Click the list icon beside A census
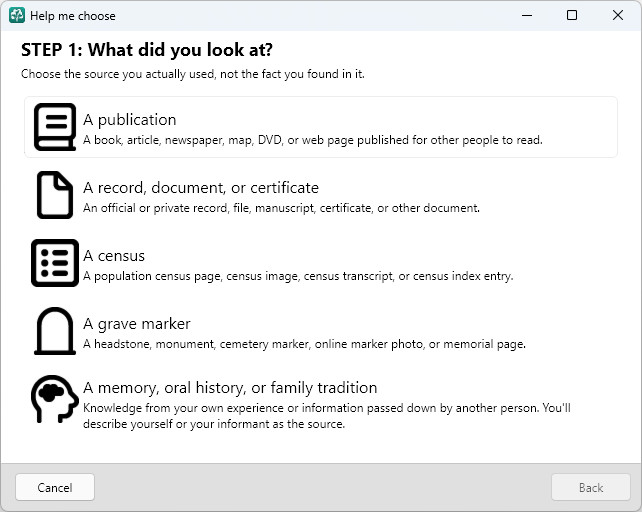This screenshot has width=642, height=512. click(x=55, y=263)
